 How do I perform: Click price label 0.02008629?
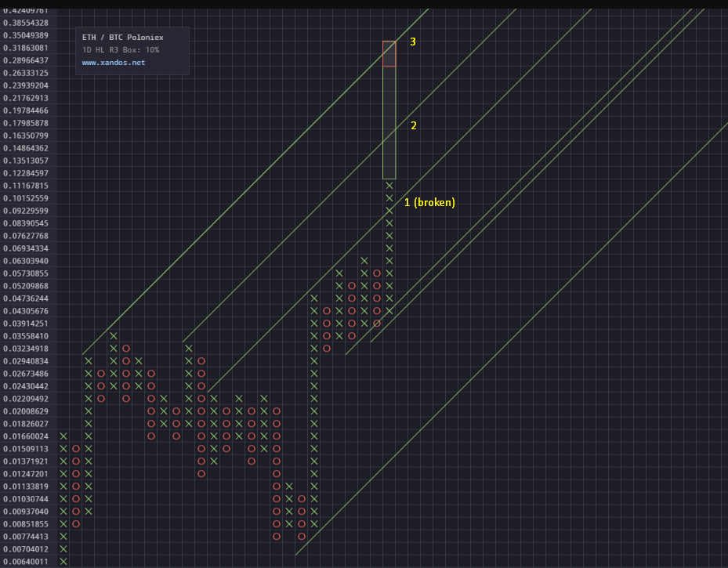(26, 411)
